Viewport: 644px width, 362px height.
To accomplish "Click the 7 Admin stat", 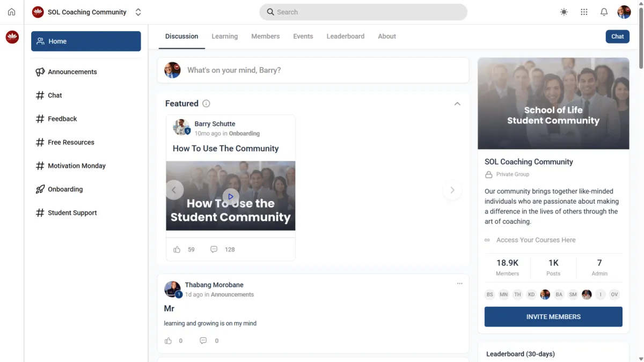I will [x=599, y=268].
